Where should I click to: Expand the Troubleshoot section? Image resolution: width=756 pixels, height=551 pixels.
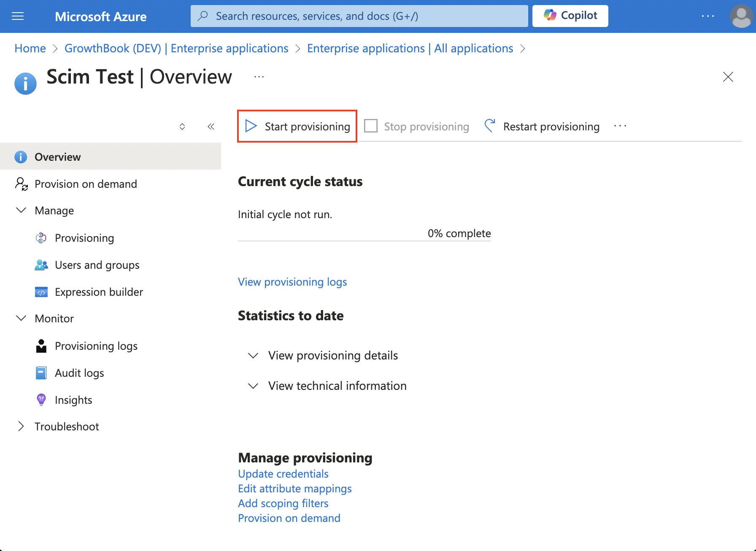pyautogui.click(x=21, y=426)
